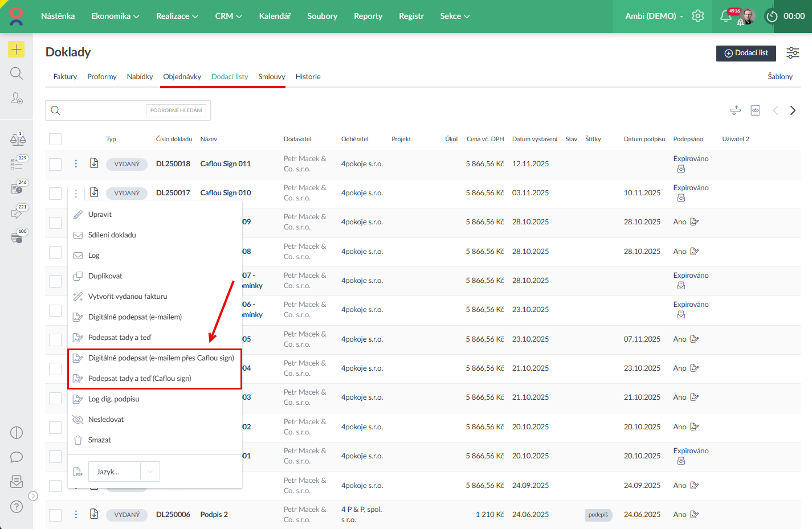The width and height of the screenshot is (812, 529).
Task: Check the checkbox for Podpis 2 row
Action: coord(55,515)
